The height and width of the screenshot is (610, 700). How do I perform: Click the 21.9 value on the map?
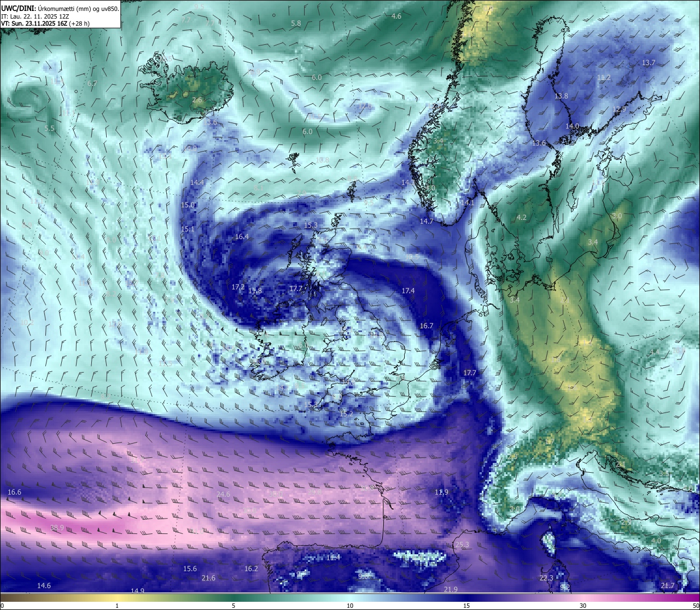[x=451, y=589]
